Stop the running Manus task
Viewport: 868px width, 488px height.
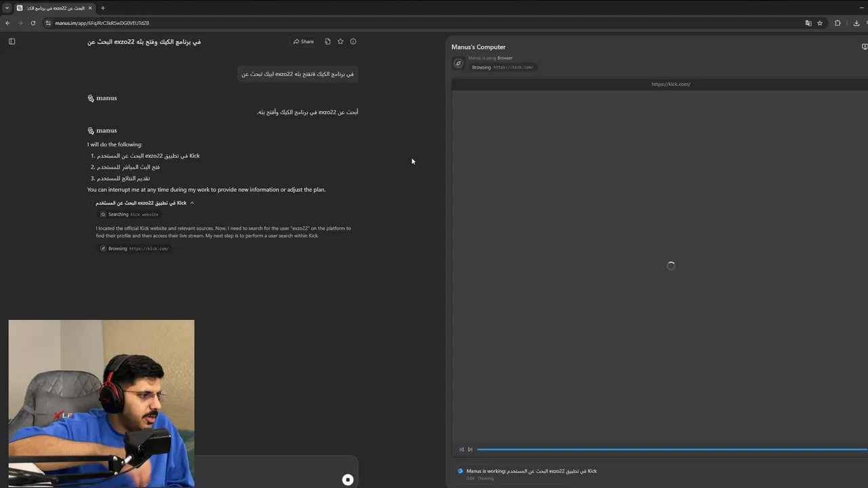pyautogui.click(x=348, y=480)
